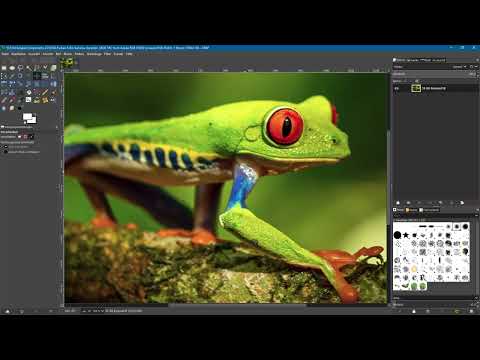The image size is (480, 360).
Task: Click the frog image tab thumbnail
Action: [x=68, y=62]
